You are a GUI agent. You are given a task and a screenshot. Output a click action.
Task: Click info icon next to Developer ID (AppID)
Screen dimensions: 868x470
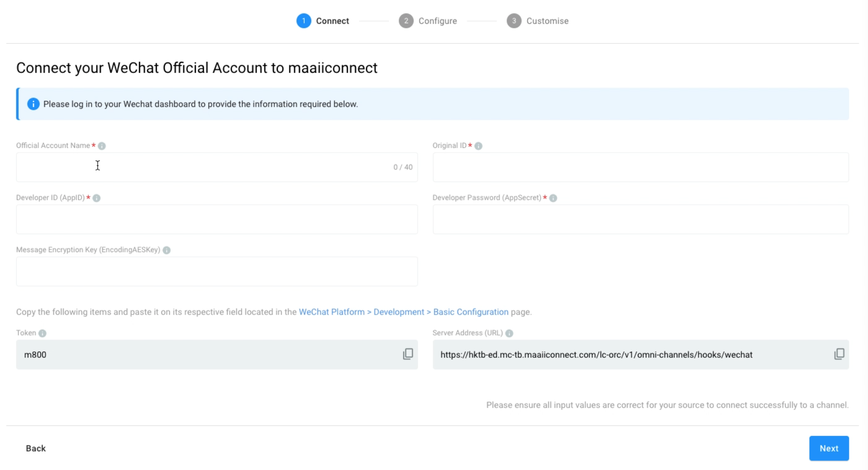97,198
